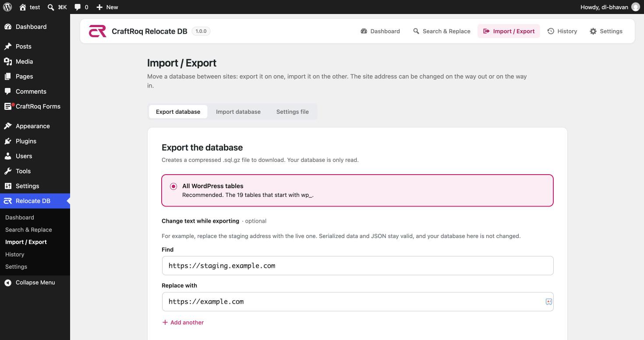Click the user avatar in the admin bar
Viewport: 644px width, 340px height.
(x=636, y=7)
